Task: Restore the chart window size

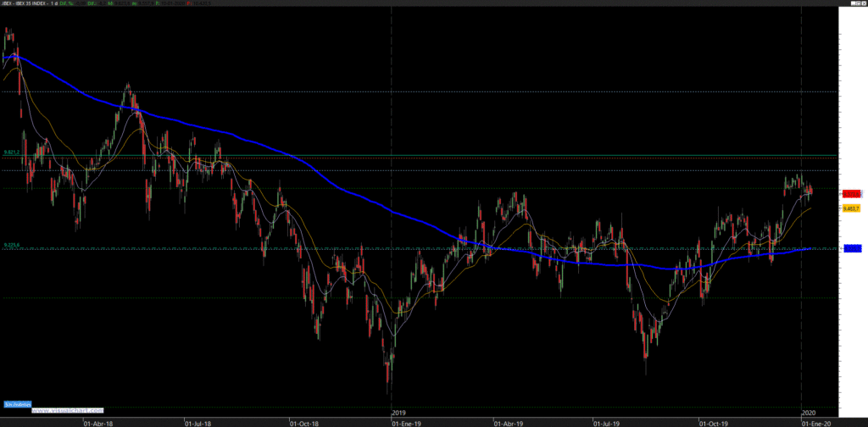Action: point(858,3)
